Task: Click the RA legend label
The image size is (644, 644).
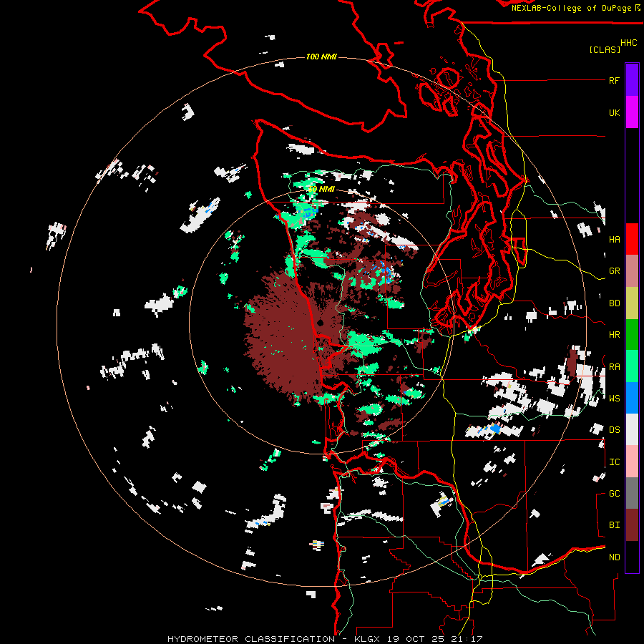Action: [x=614, y=367]
